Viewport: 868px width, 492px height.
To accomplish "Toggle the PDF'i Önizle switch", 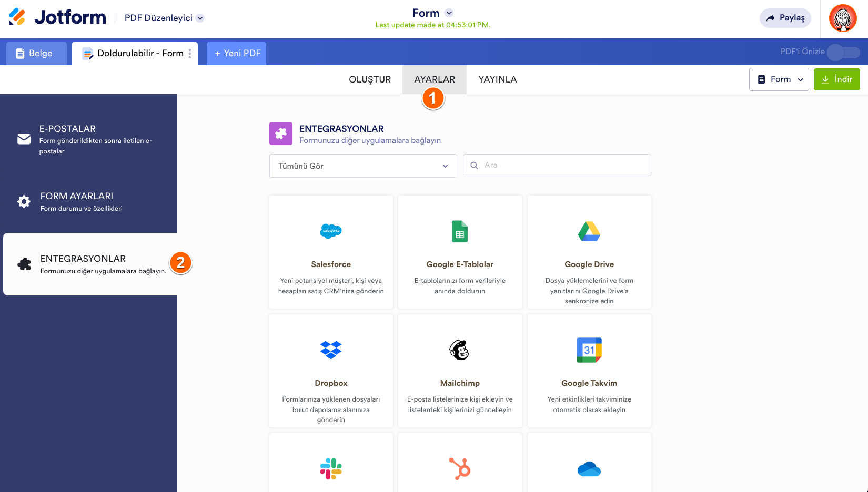I will (843, 52).
